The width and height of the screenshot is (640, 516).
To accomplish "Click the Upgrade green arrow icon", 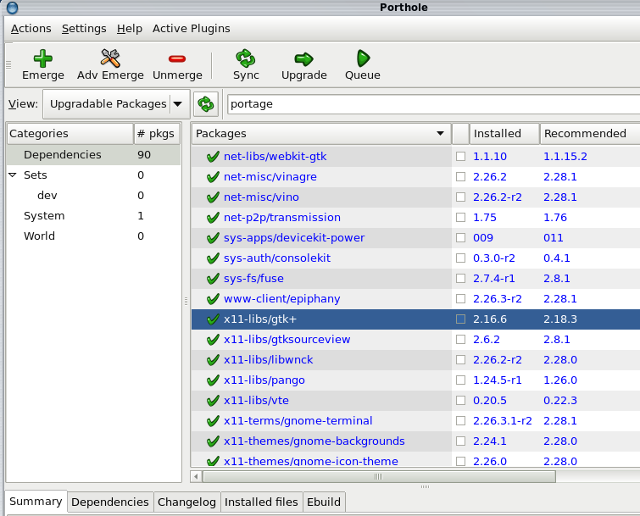I will [304, 59].
